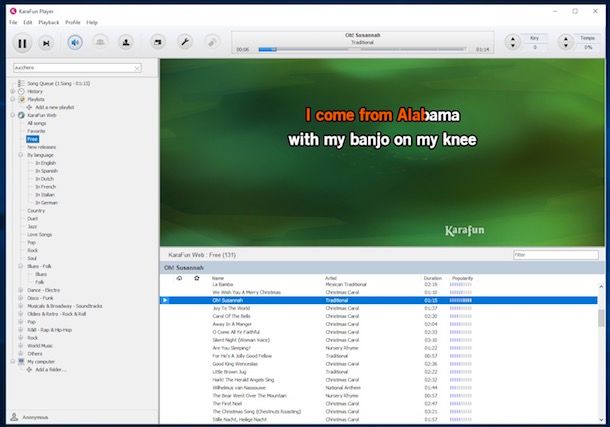610x427 pixels.
Task: Skip to the next song
Action: [46, 42]
